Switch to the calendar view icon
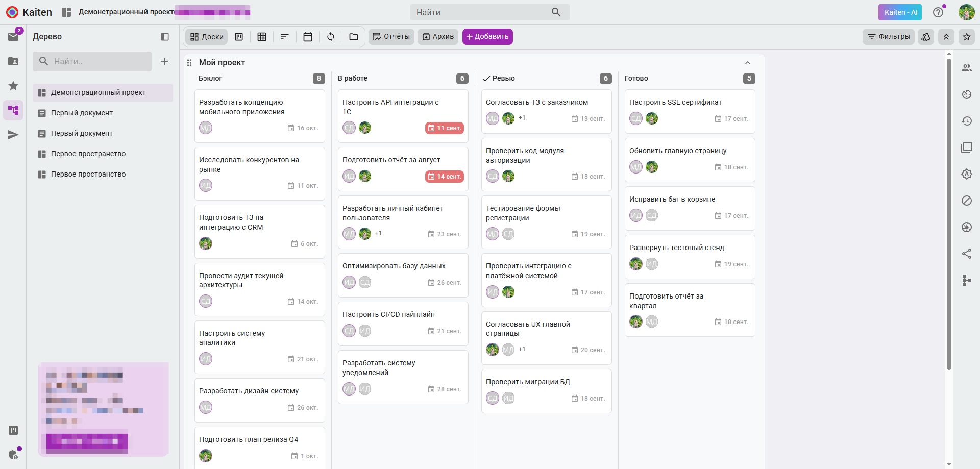Viewport: 980px width, 469px height. [308, 37]
